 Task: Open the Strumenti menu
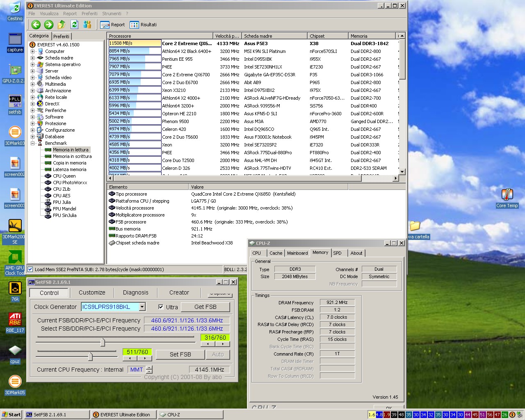click(x=112, y=14)
